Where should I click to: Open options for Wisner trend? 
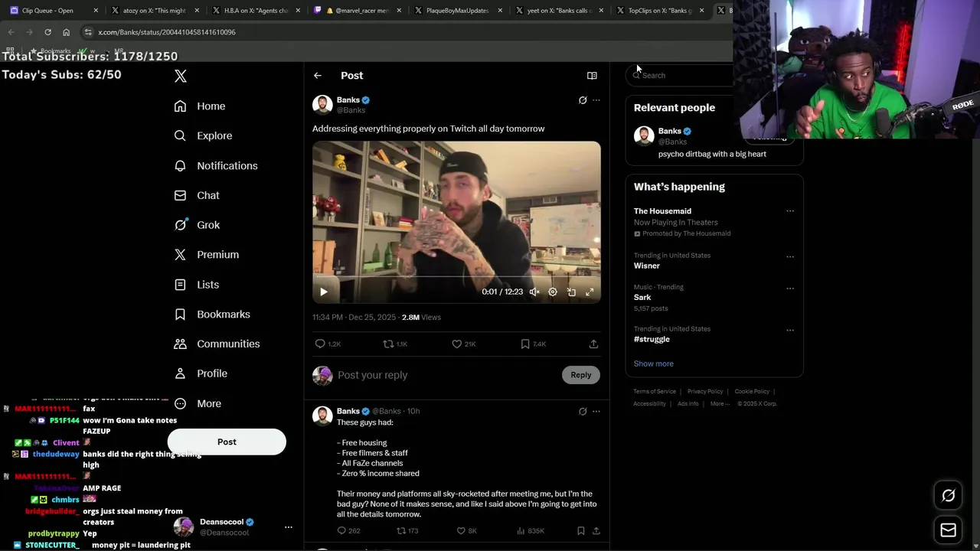790,256
